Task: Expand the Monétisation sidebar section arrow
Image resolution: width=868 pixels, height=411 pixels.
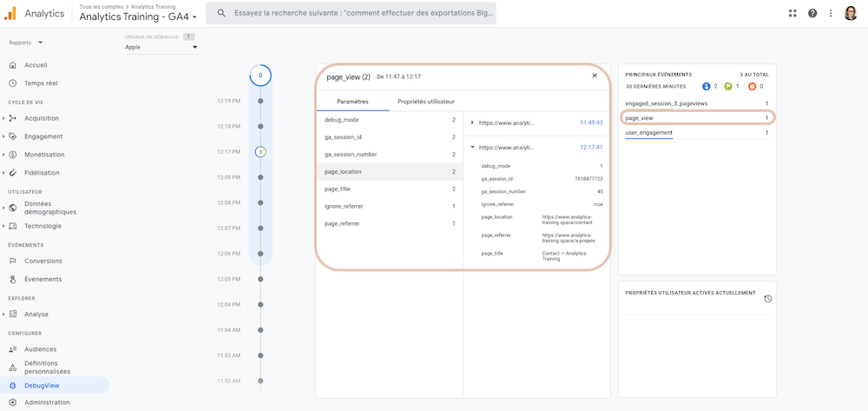Action: tap(3, 155)
